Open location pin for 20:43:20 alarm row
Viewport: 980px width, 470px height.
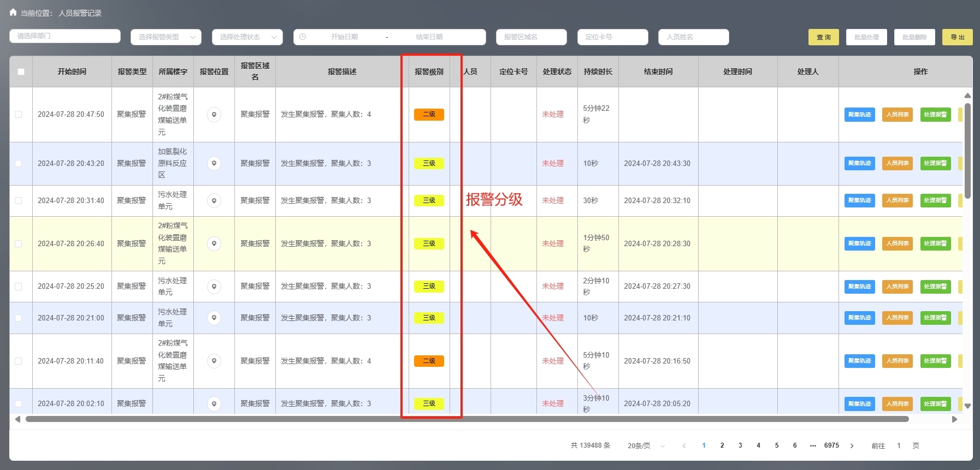214,163
